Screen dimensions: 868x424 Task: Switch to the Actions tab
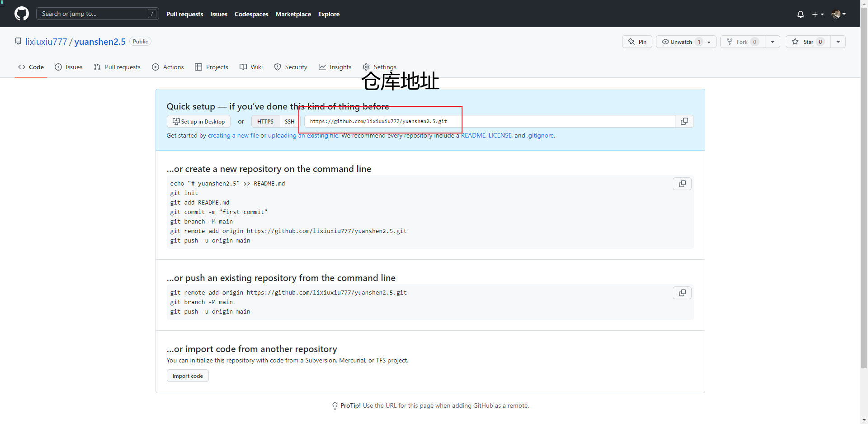pos(168,67)
